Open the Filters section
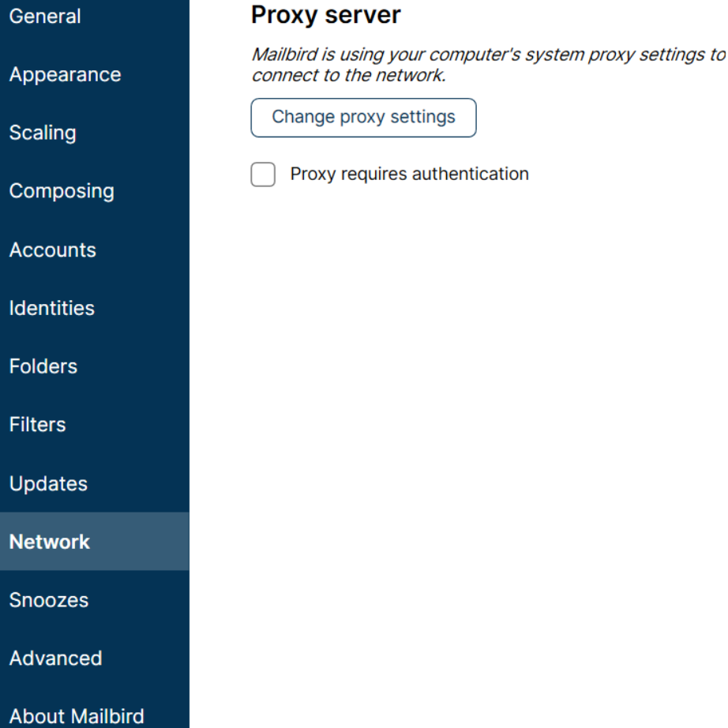This screenshot has height=728, width=728. pyautogui.click(x=94, y=425)
